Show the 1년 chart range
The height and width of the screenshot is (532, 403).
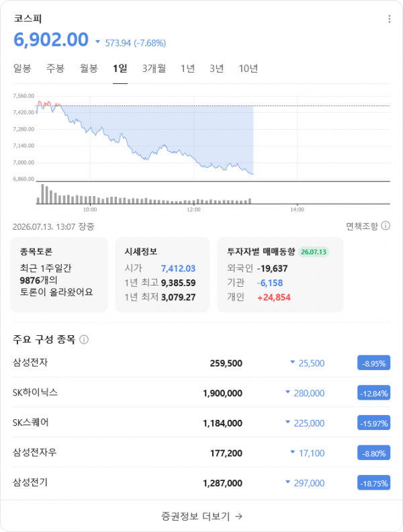click(x=187, y=69)
